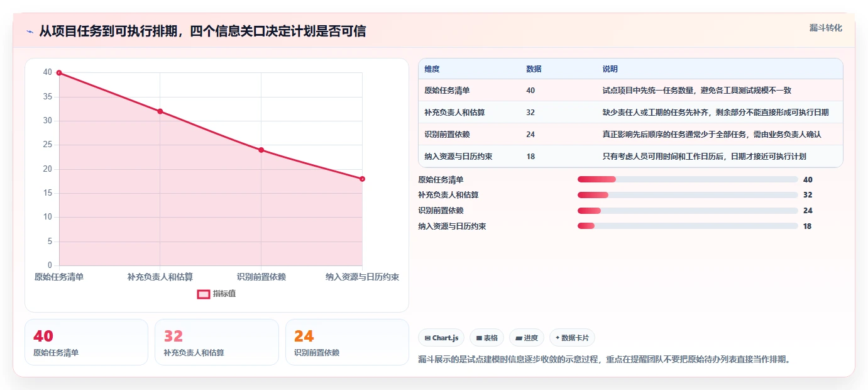Screen dimensions: 868x390
Task: Click x-axis label 补充负责人和估算
Action: click(x=160, y=277)
